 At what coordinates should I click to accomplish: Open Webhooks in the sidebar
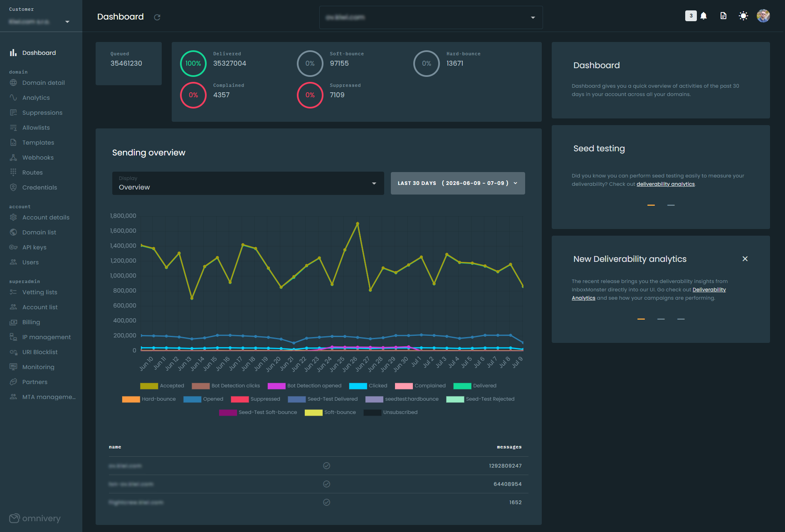click(x=38, y=158)
